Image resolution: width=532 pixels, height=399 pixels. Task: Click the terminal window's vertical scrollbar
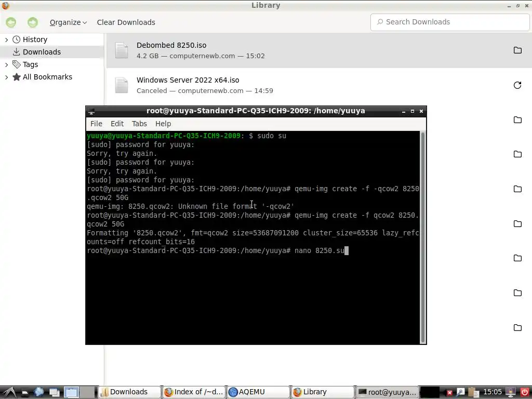[423, 237]
